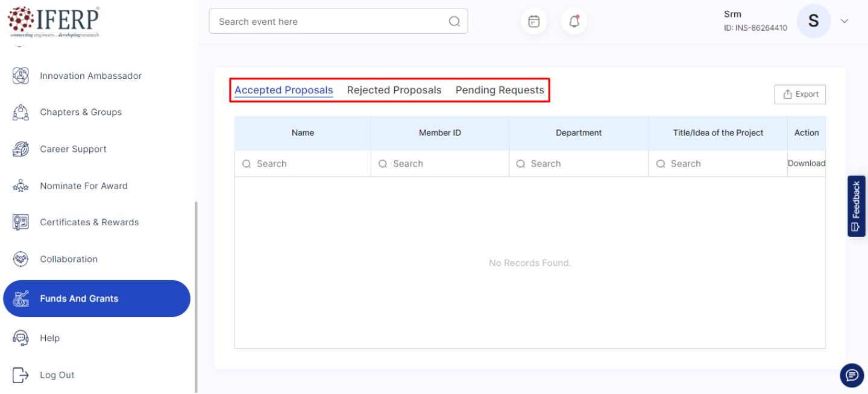Click the Nominate For Award icon
The height and width of the screenshot is (394, 868).
tap(20, 186)
